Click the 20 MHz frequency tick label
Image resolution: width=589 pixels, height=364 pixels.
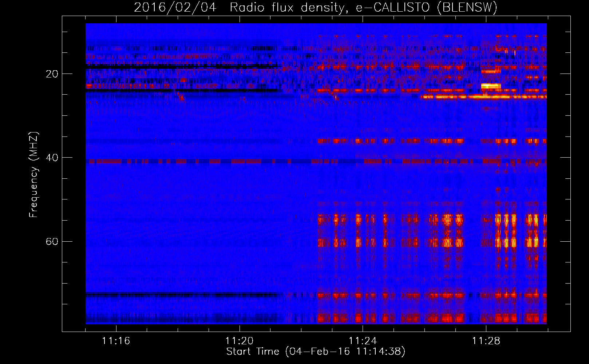pyautogui.click(x=52, y=74)
